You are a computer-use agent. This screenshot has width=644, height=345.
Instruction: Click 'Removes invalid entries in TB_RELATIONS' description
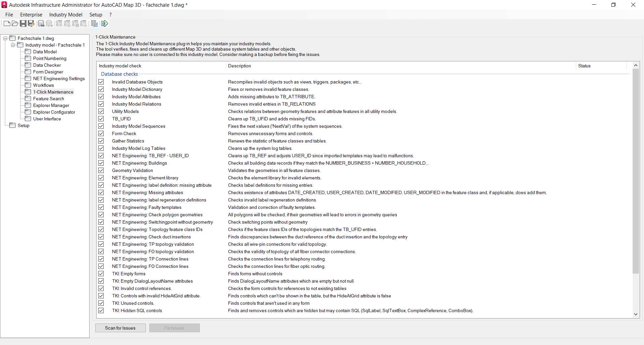[272, 104]
